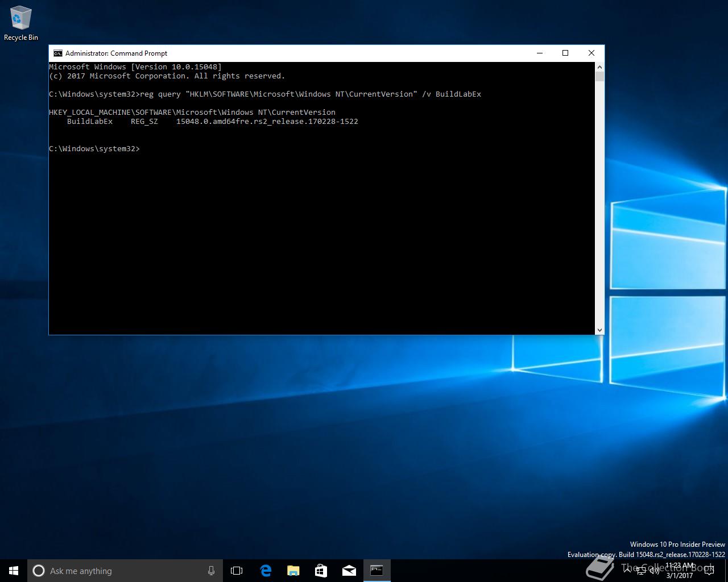
Task: Show hidden system tray icons
Action: pyautogui.click(x=627, y=571)
